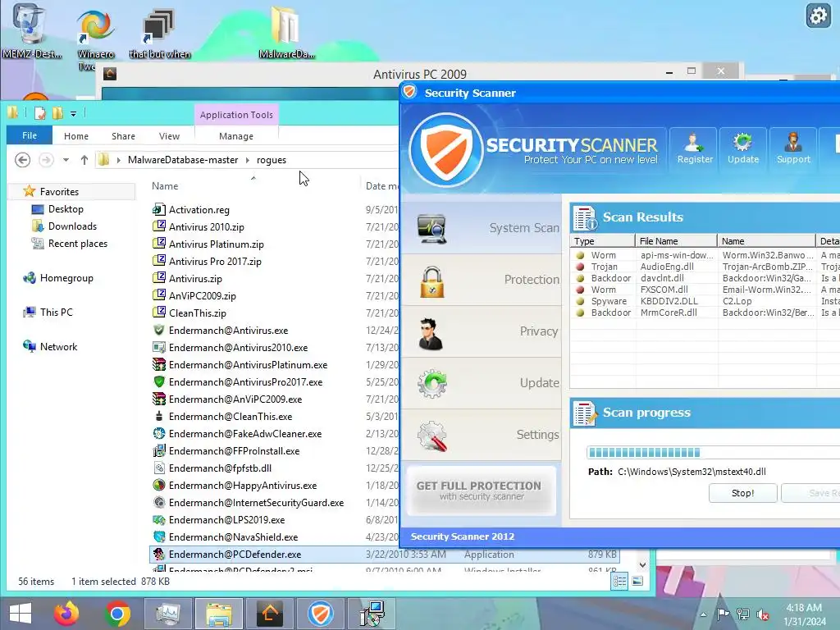Click the muted volume icon in system tray
840x630 pixels.
762,614
